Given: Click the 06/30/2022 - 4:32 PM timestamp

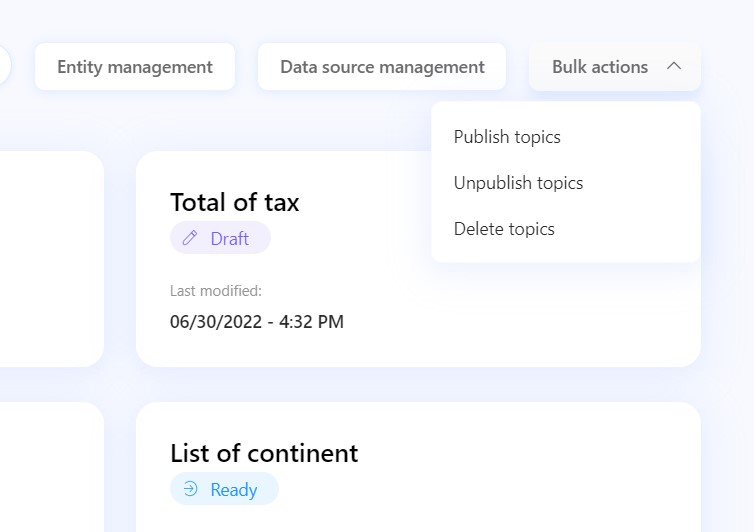Looking at the screenshot, I should 257,321.
